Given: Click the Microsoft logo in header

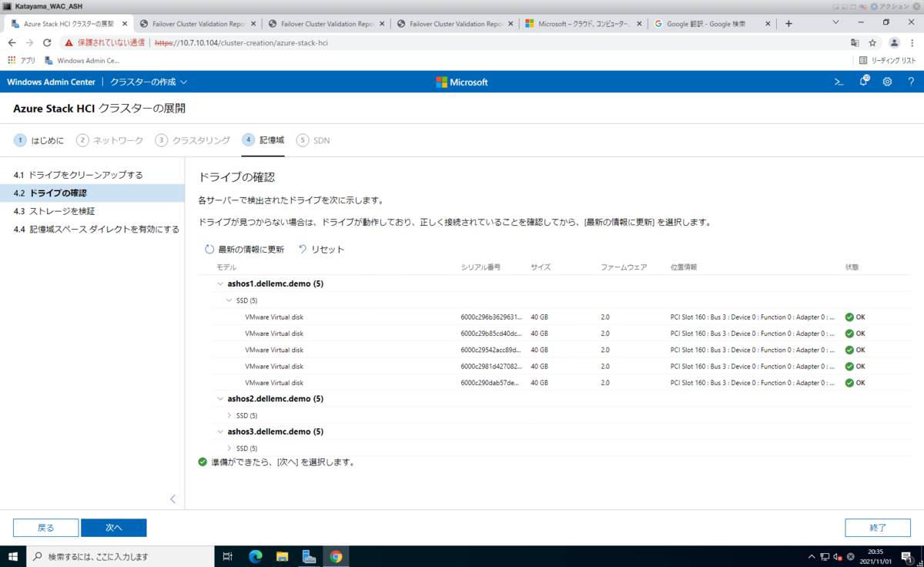Looking at the screenshot, I should point(462,82).
